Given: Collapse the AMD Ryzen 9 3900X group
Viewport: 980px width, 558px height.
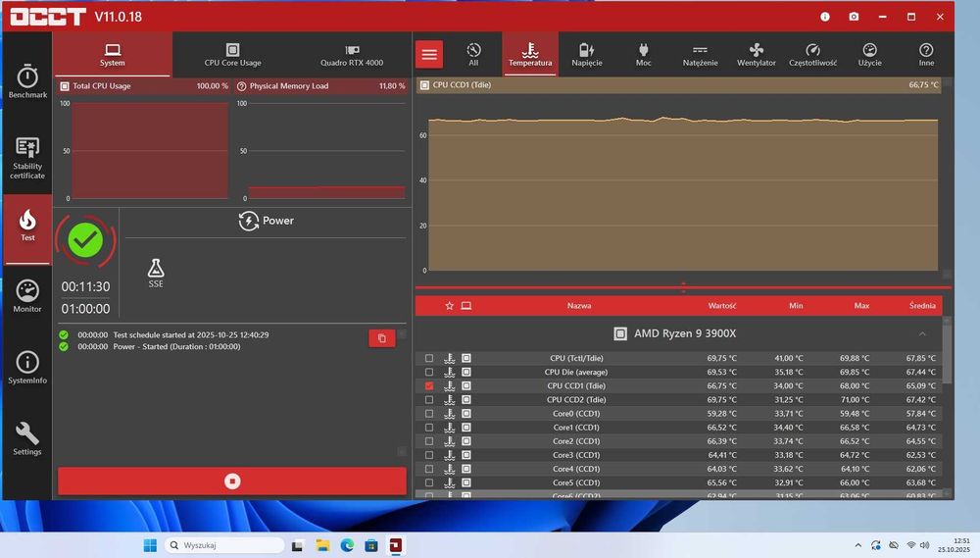Looking at the screenshot, I should click(x=922, y=333).
